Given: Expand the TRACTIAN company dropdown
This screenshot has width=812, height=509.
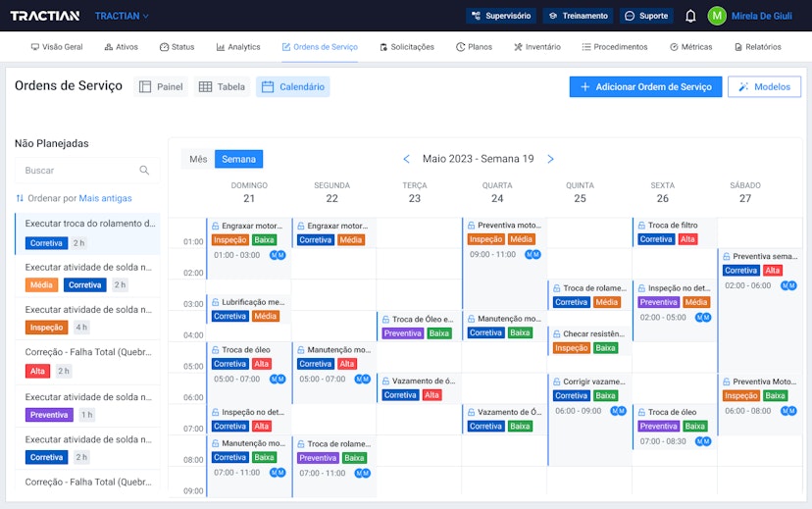Looking at the screenshot, I should point(123,16).
